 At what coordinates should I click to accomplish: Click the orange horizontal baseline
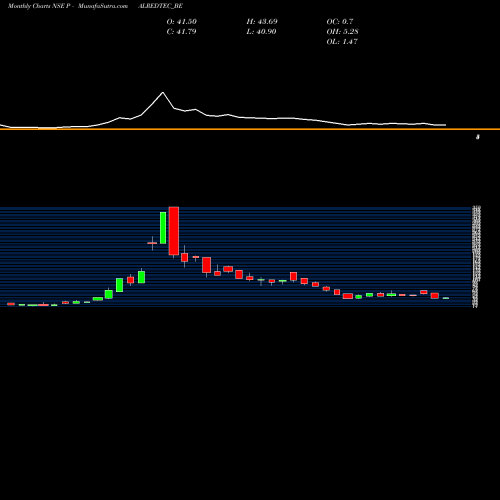250,129
